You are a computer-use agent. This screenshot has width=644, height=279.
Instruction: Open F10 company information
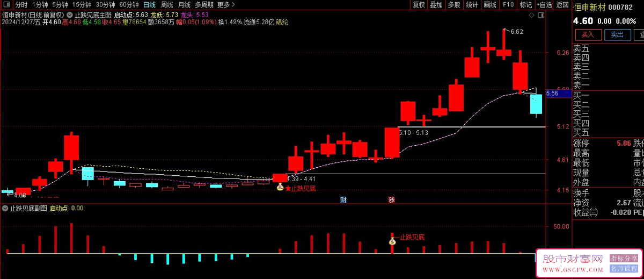(508, 5)
